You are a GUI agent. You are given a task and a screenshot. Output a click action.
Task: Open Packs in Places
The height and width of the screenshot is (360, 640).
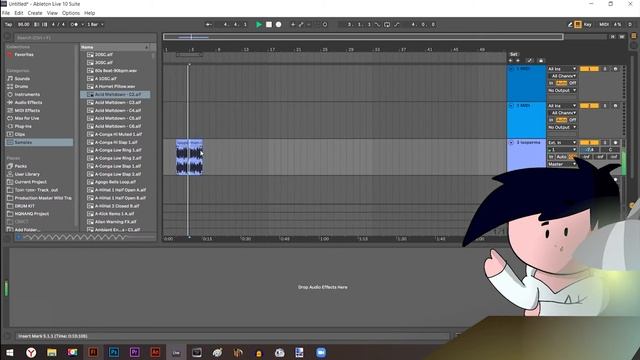coord(20,166)
